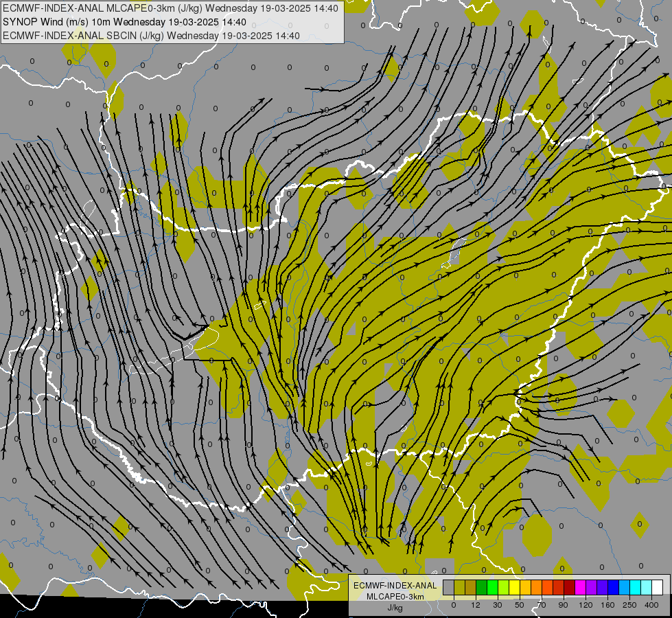Image resolution: width=672 pixels, height=618 pixels.
Task: Click the J/kg legend unit label
Action: click(x=395, y=608)
